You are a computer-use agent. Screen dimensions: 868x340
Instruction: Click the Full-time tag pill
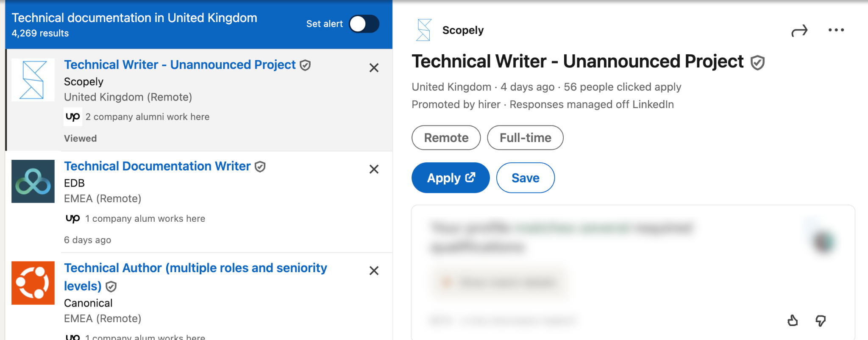click(x=526, y=138)
